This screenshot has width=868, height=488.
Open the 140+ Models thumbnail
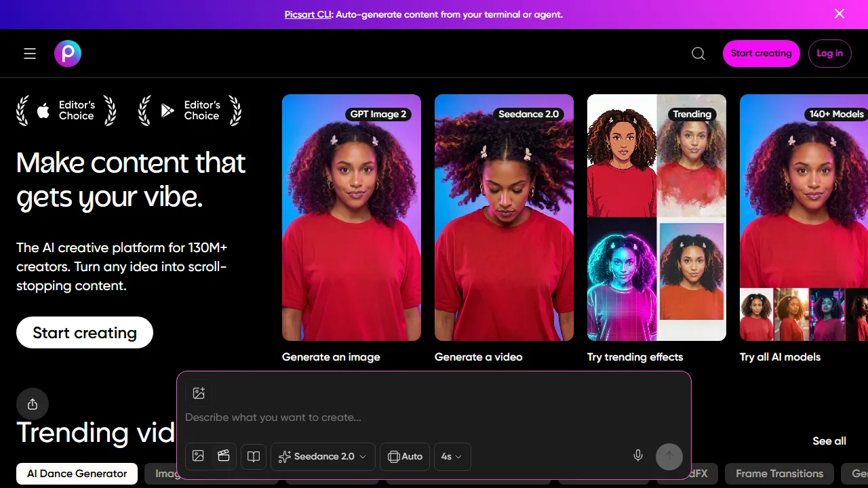click(804, 218)
